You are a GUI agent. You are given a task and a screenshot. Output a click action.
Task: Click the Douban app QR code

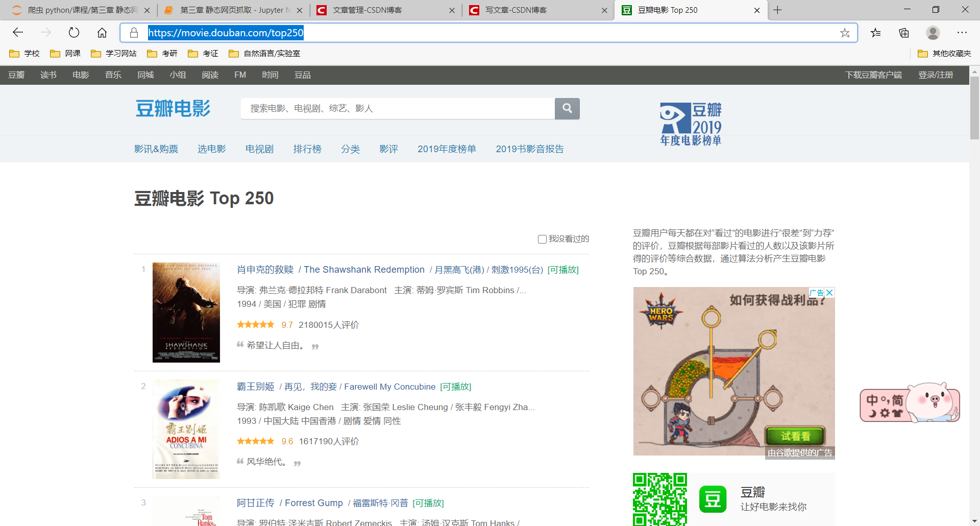coord(660,499)
